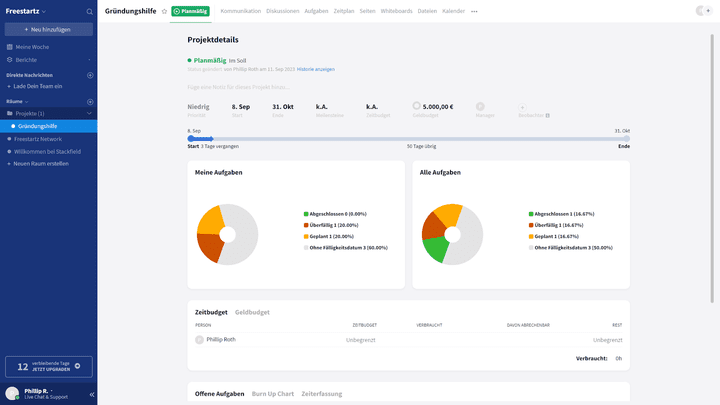Add a new direct message with the plus icon
The image size is (720, 405).
pyautogui.click(x=90, y=75)
